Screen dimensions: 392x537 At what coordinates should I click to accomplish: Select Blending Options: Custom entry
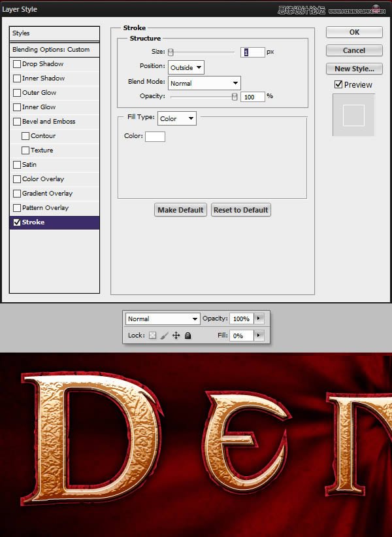pos(54,50)
